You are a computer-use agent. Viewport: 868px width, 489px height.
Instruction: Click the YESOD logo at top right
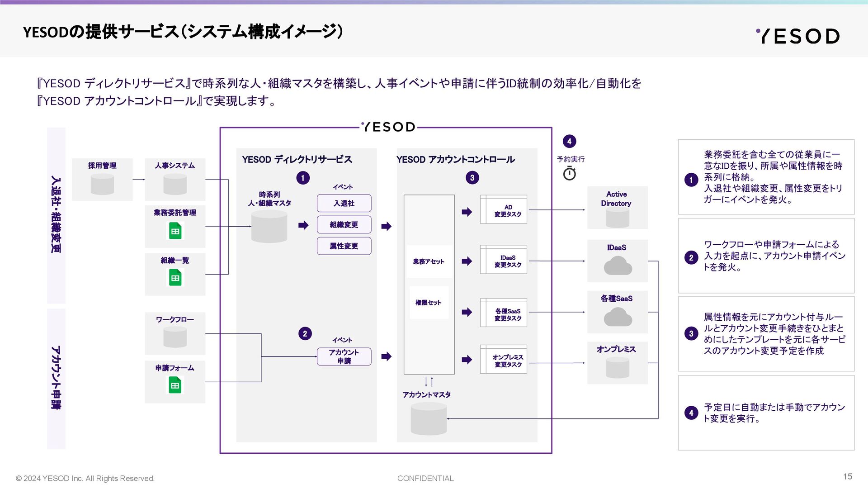point(798,36)
